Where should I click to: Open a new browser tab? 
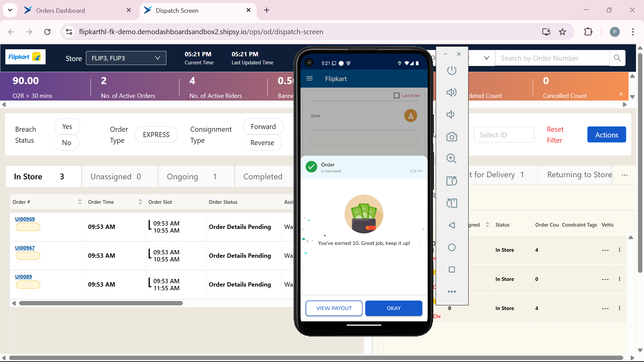pos(267,10)
